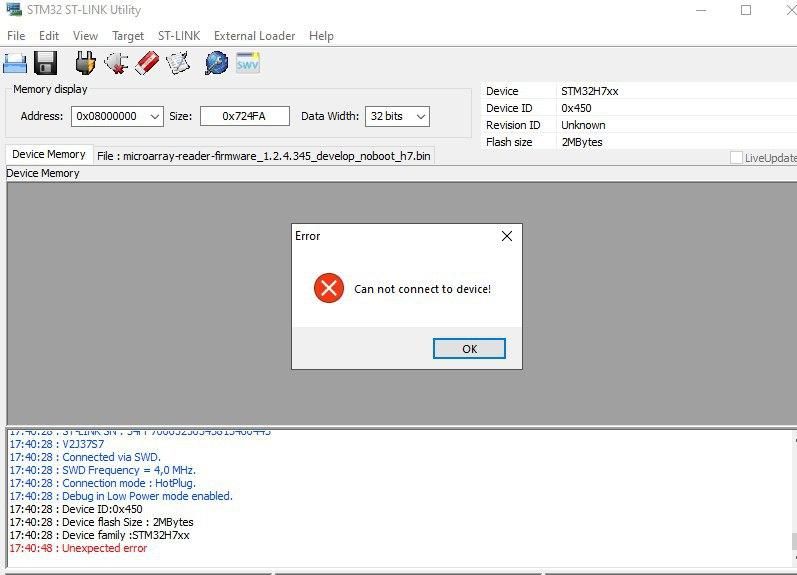The height and width of the screenshot is (575, 797).
Task: Open the Program verify toolbar icon
Action: [178, 63]
